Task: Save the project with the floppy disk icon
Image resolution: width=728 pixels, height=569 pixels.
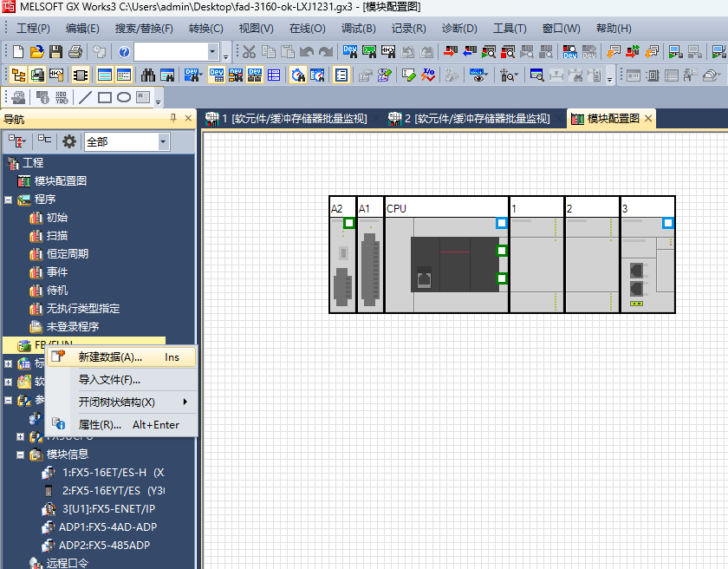Action: [x=55, y=51]
